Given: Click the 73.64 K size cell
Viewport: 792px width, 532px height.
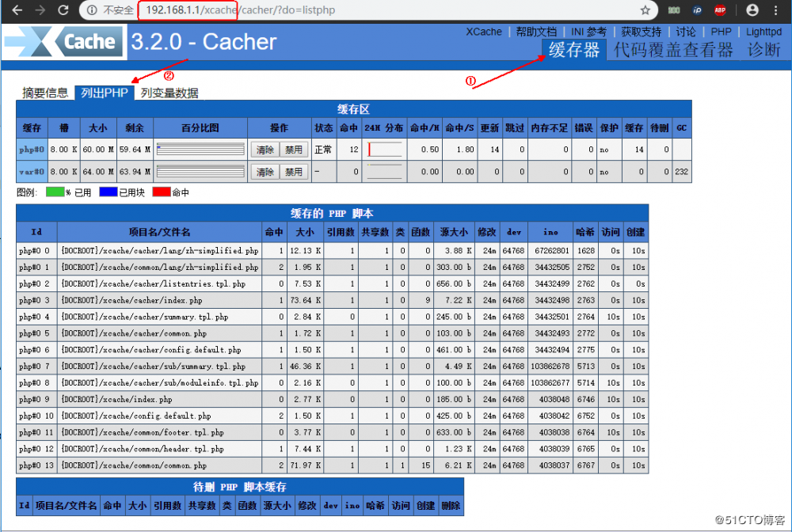Looking at the screenshot, I should click(x=305, y=300).
